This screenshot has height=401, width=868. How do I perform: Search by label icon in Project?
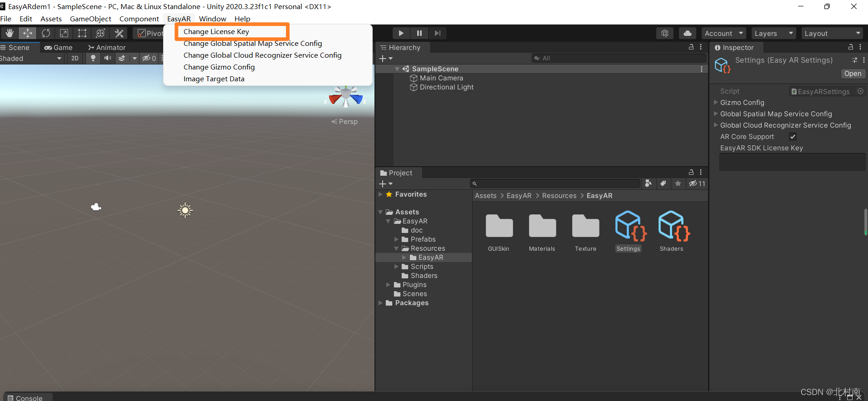pyautogui.click(x=663, y=183)
